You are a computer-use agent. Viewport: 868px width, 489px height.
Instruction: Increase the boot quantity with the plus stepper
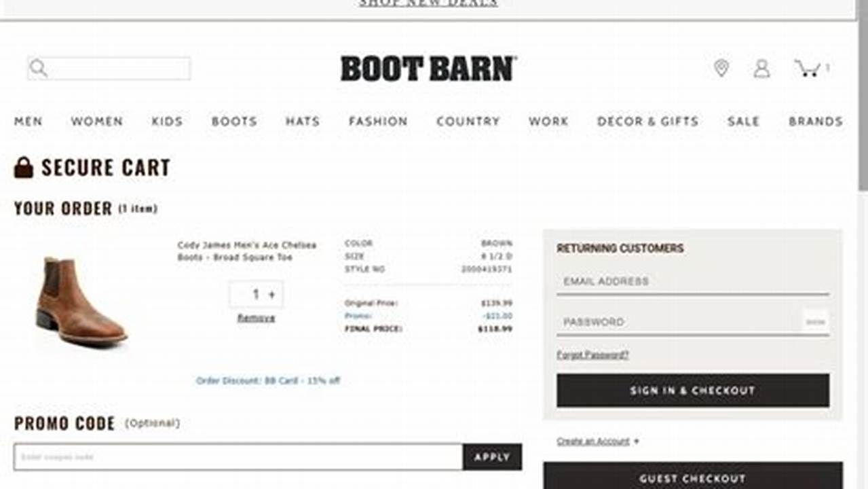pyautogui.click(x=271, y=295)
